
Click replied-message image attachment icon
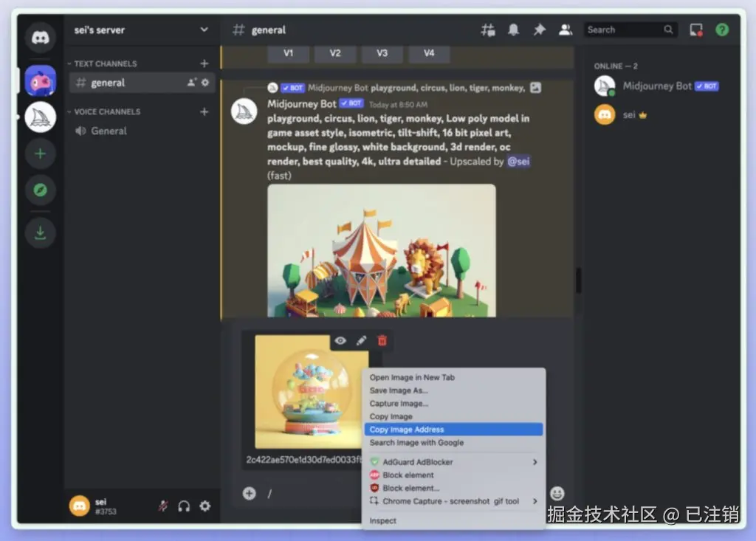[536, 88]
